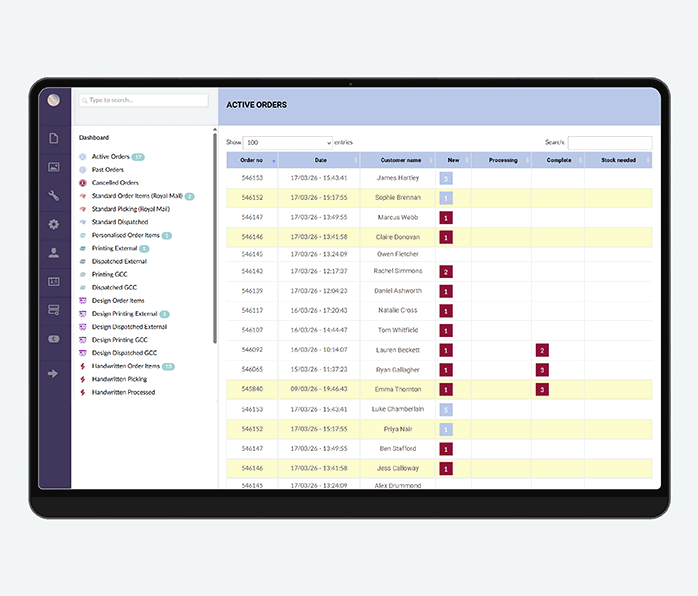
Task: Click the image gallery icon in sidebar
Action: click(54, 167)
